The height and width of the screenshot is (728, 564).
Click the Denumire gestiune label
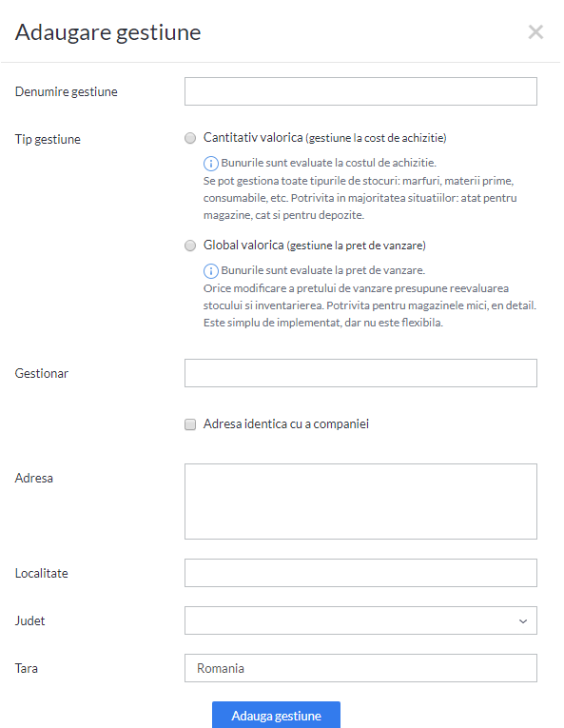pos(67,92)
